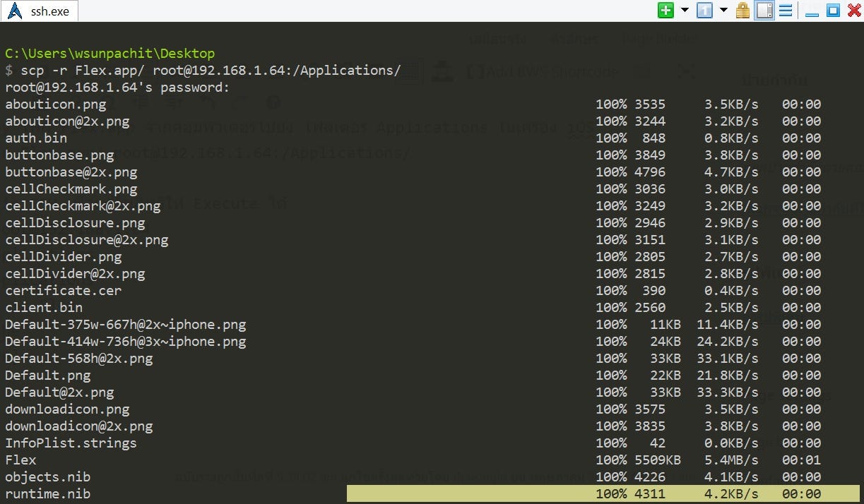Click the Default.png file name
The image size is (864, 504).
pyautogui.click(x=48, y=376)
